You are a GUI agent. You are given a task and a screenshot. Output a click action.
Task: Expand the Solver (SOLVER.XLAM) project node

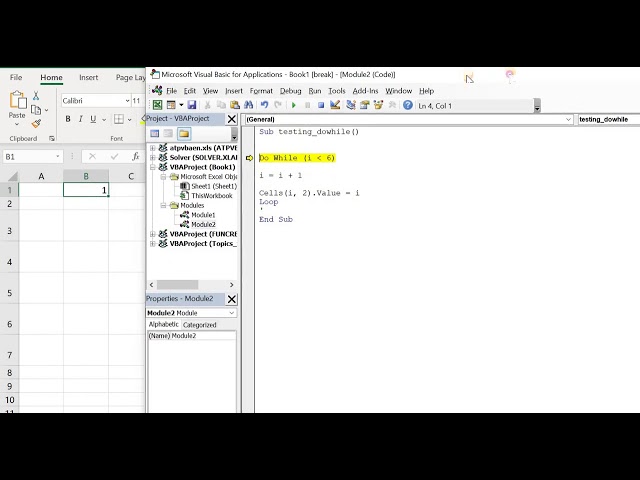pos(152,157)
